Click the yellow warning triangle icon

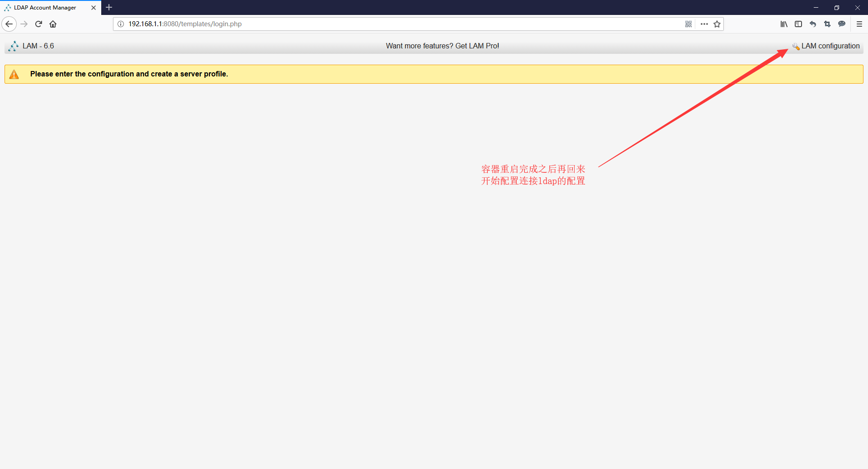tap(14, 74)
